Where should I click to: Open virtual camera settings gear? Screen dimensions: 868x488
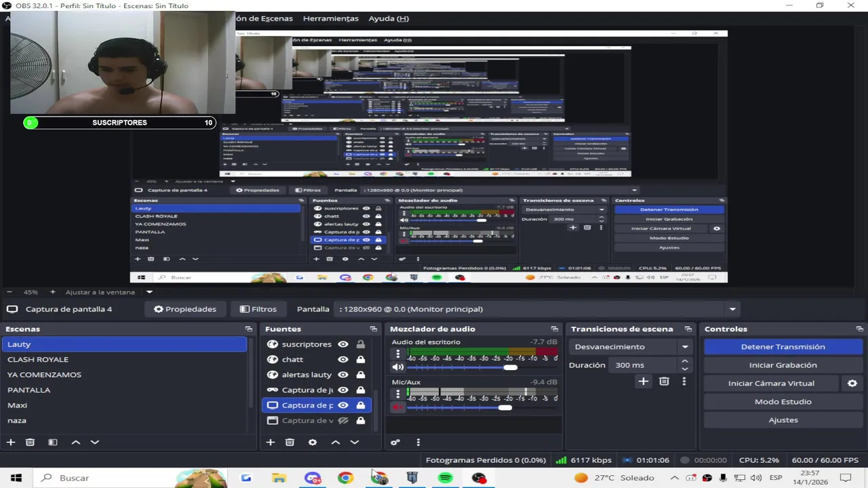click(x=852, y=383)
